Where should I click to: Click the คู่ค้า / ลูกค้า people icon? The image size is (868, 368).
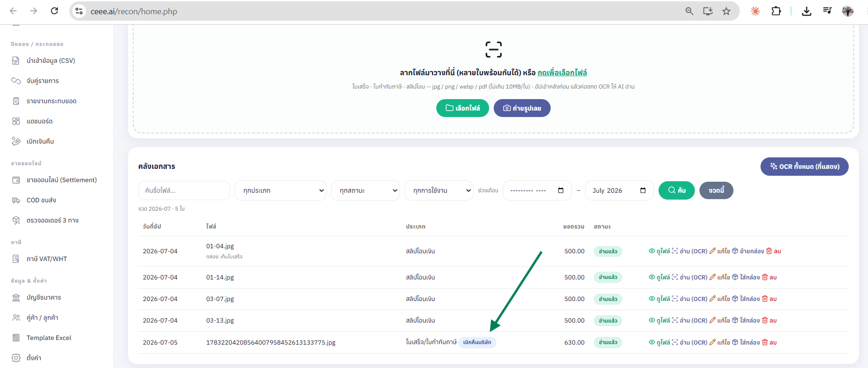16,318
